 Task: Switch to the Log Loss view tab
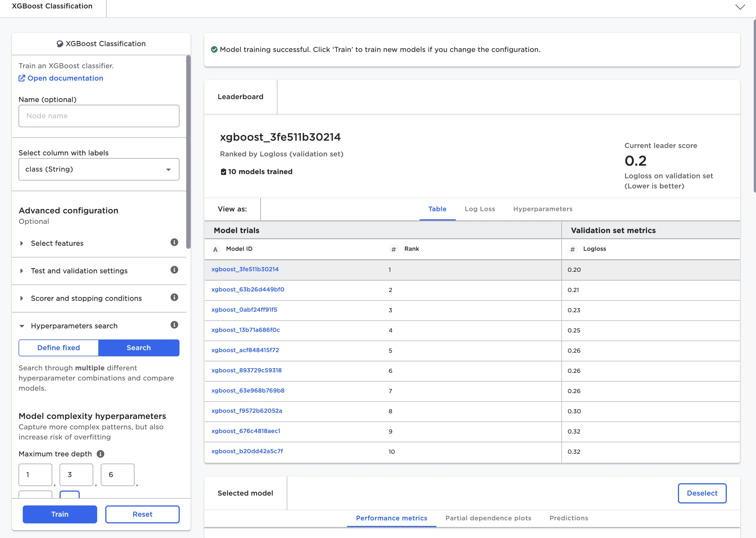pyautogui.click(x=479, y=209)
